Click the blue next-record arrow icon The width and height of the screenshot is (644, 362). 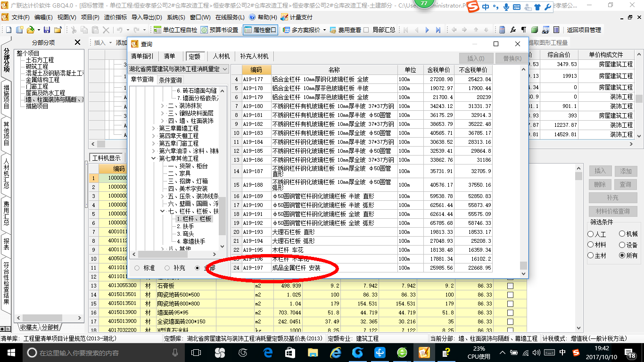coord(427,30)
